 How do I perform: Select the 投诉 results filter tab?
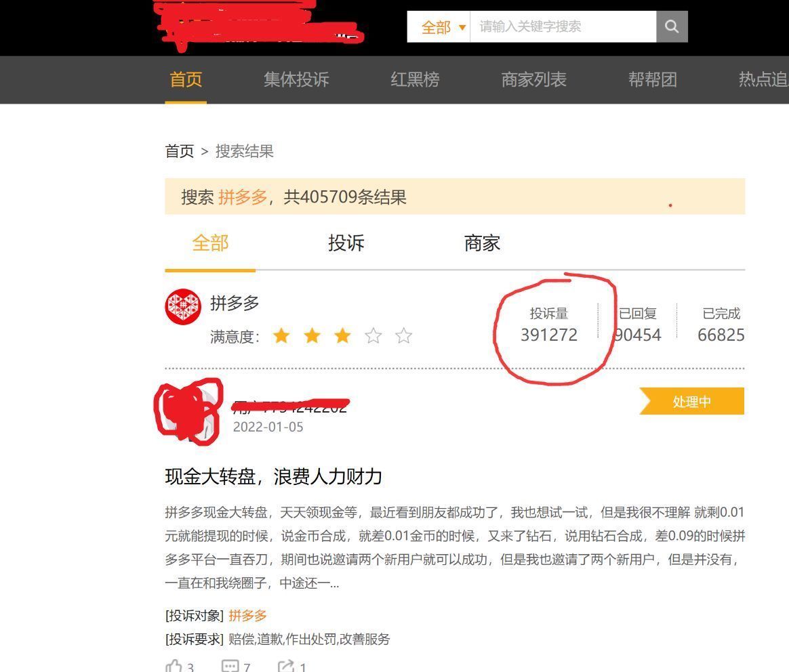pyautogui.click(x=346, y=243)
